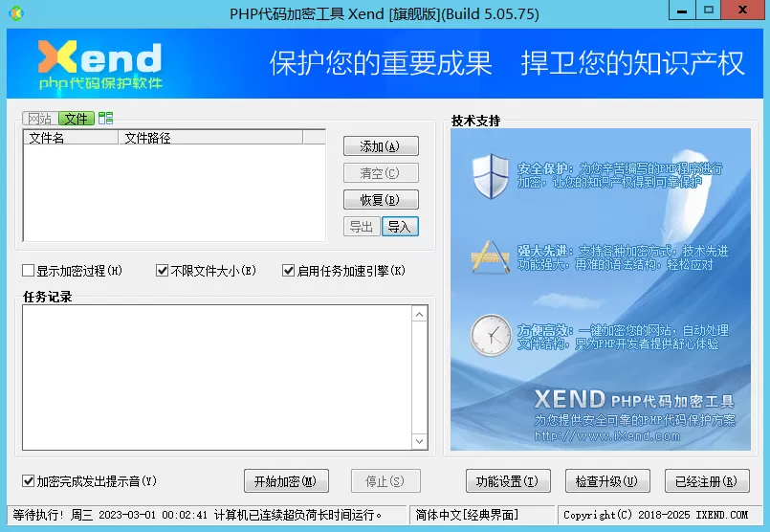
Task: Click 检查升级(U) to check updates
Action: pos(607,481)
